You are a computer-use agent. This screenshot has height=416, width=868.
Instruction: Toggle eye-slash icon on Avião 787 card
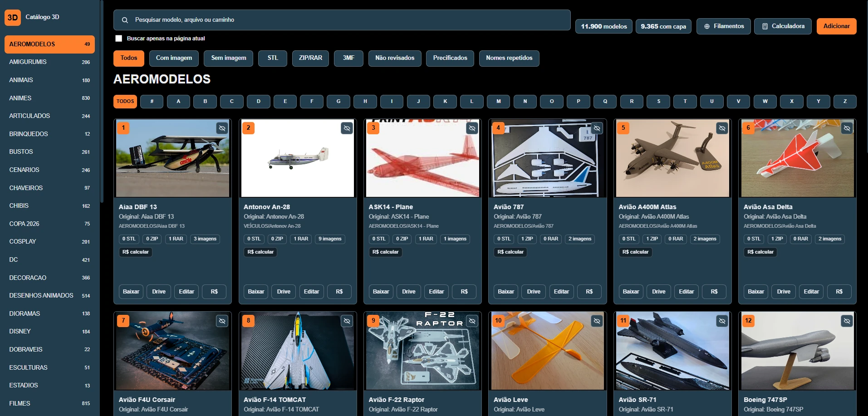[597, 128]
